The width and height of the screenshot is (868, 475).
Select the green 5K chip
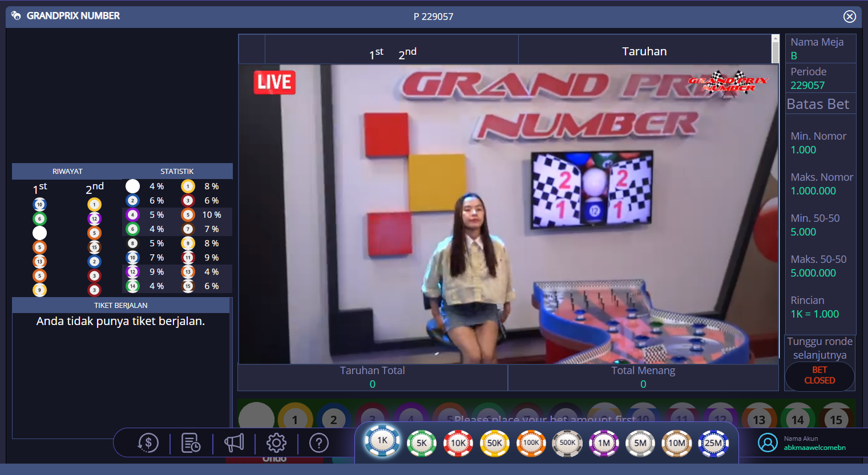(x=422, y=443)
